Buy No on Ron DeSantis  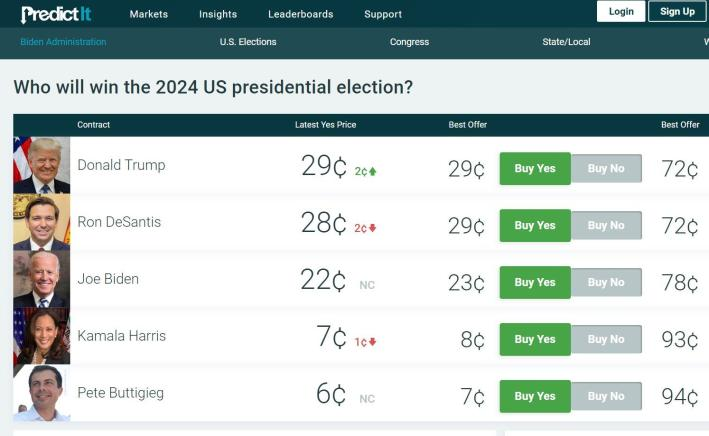pos(606,226)
